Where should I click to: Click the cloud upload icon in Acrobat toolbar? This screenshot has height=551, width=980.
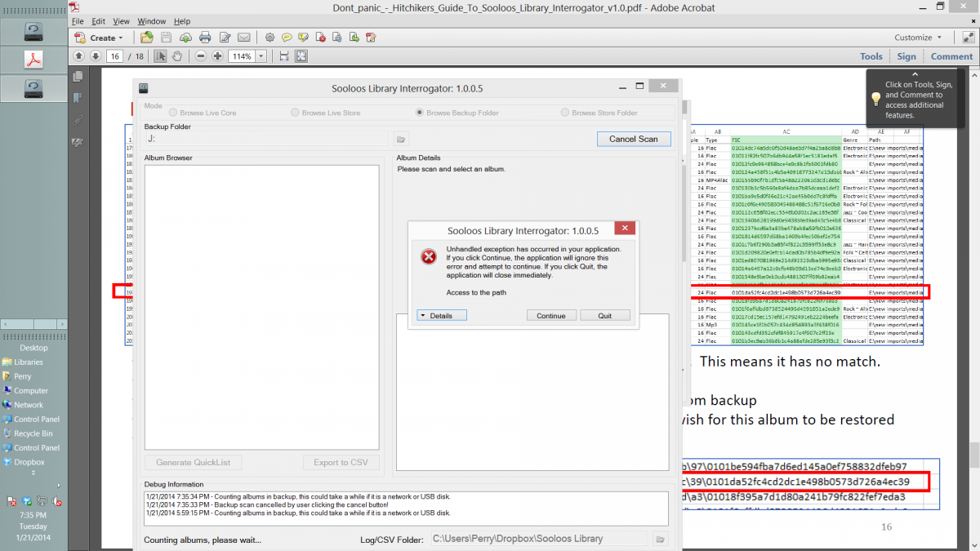pyautogui.click(x=185, y=38)
